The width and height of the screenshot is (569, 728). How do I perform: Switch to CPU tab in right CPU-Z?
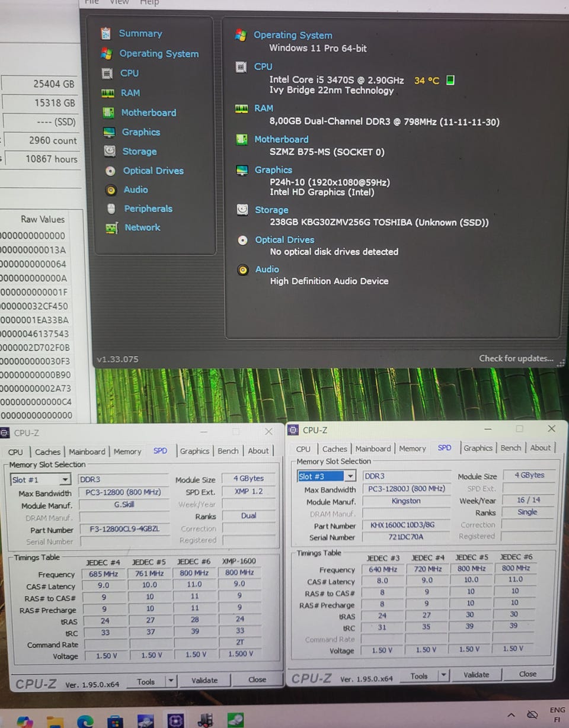(303, 449)
